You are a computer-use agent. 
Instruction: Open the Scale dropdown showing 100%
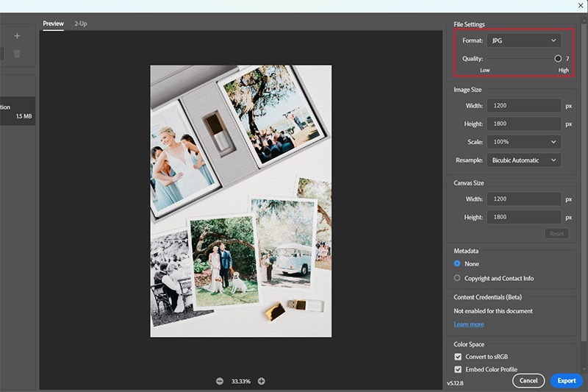click(x=523, y=142)
